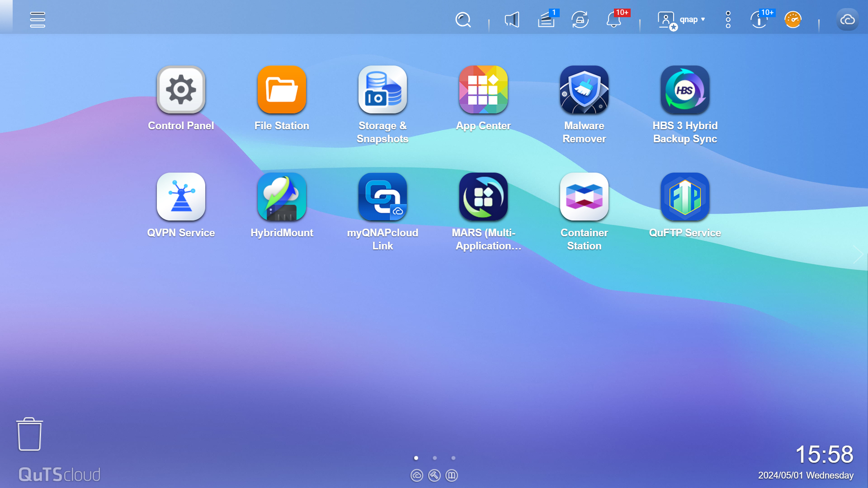The image size is (868, 488).
Task: Switch to second desktop page dot
Action: click(x=434, y=458)
